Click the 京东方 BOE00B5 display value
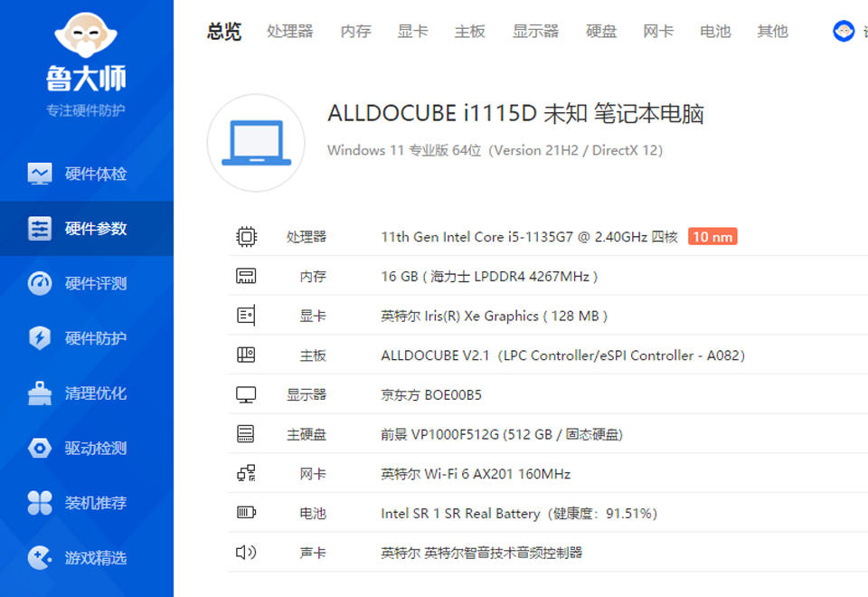The image size is (868, 597). (431, 395)
